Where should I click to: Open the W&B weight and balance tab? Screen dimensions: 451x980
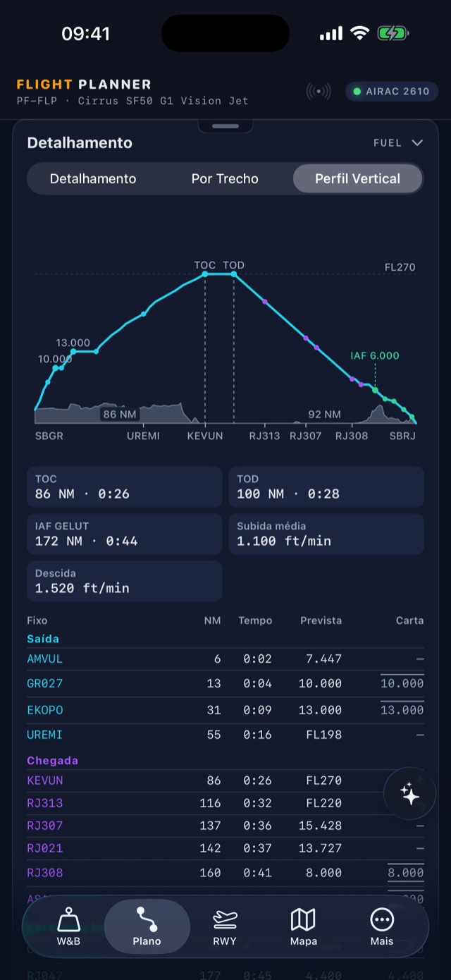[x=68, y=926]
